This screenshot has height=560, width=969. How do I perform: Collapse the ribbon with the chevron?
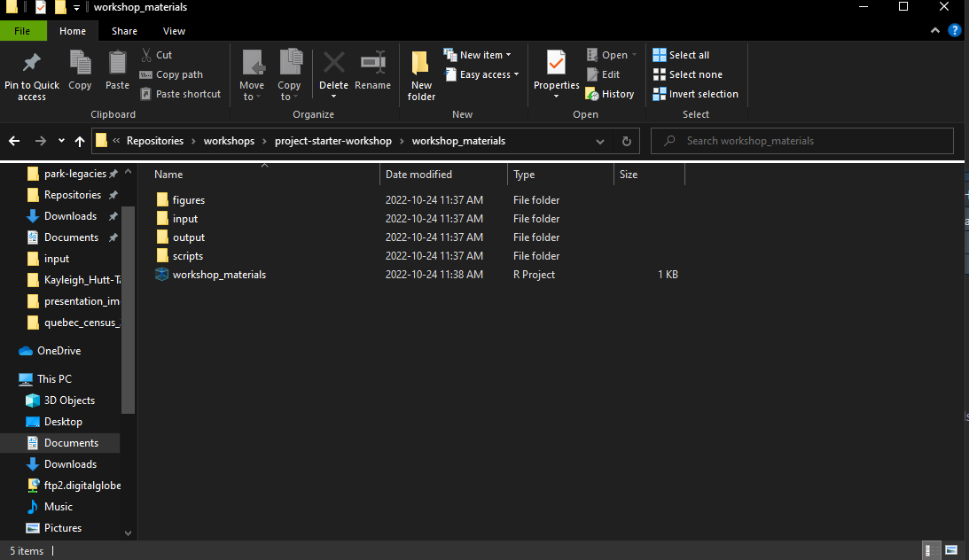tap(936, 31)
